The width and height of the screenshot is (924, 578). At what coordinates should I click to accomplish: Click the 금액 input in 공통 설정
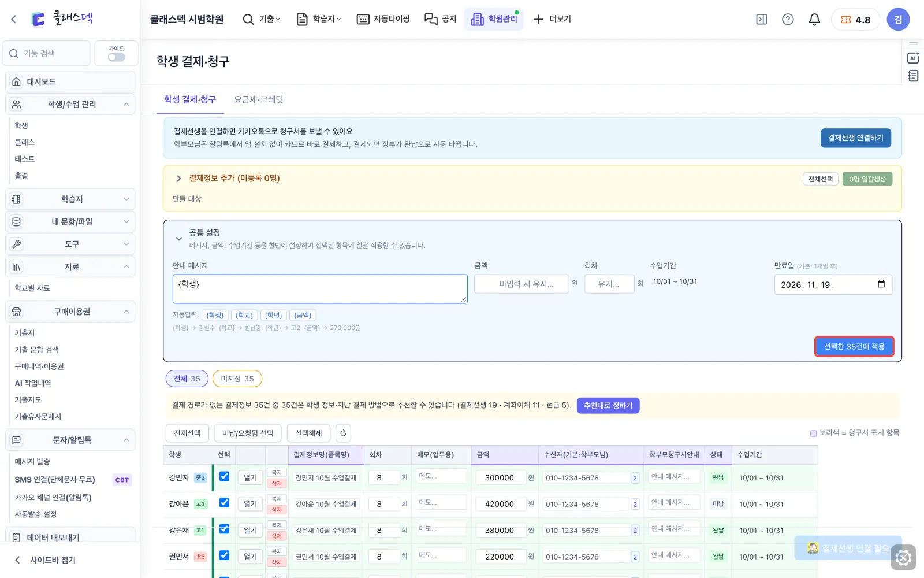tap(521, 284)
